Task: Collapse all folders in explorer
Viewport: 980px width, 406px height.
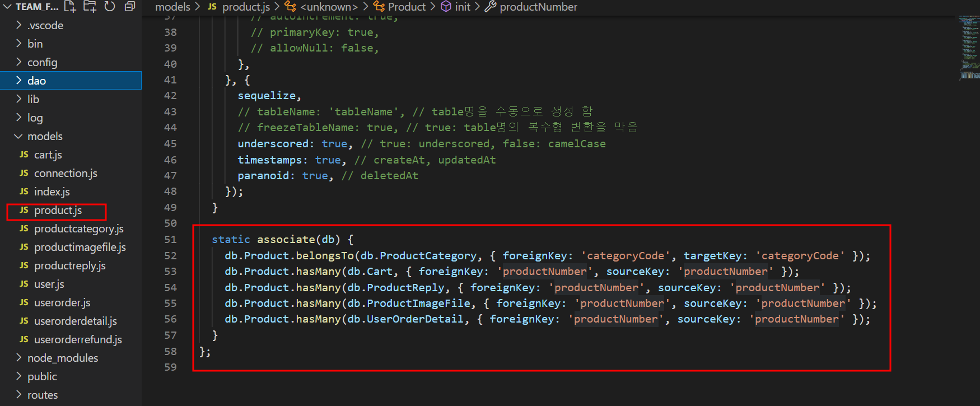Action: click(129, 7)
